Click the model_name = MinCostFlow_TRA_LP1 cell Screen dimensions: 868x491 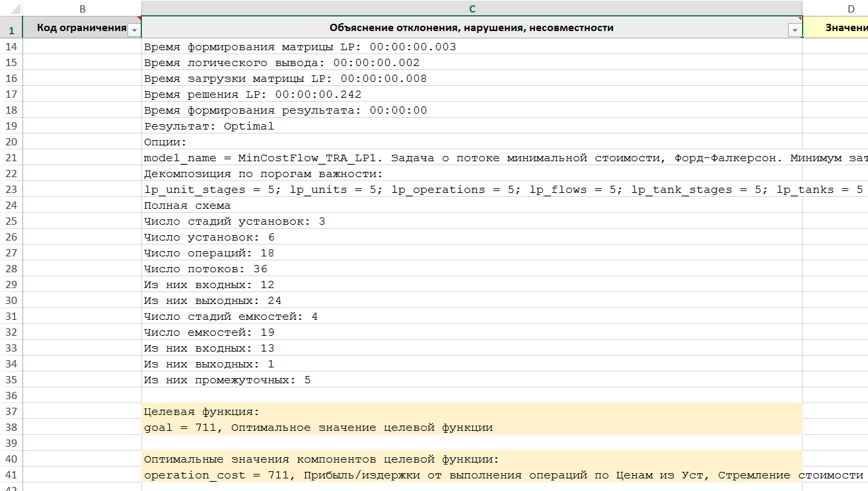(462, 158)
